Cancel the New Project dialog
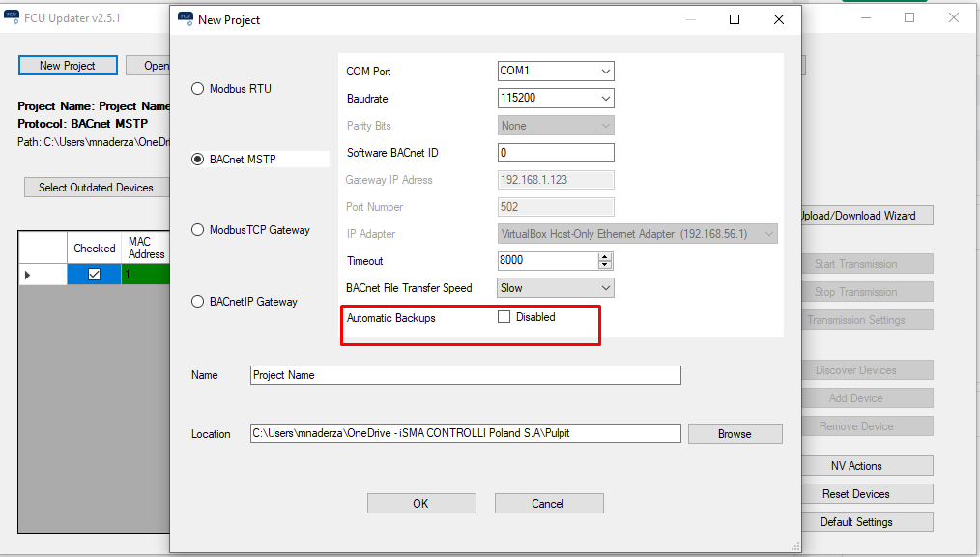 coord(549,503)
